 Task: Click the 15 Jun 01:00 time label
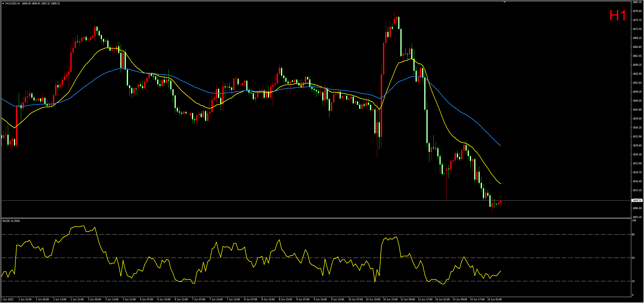click(x=494, y=299)
